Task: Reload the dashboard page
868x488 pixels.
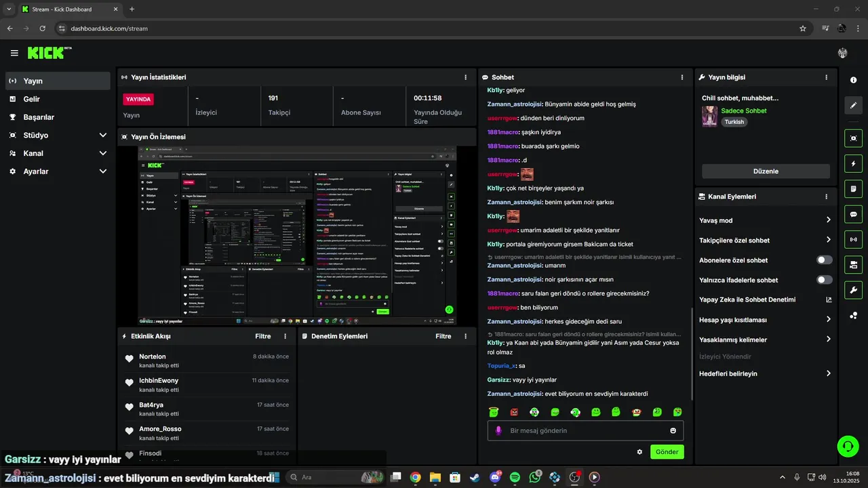Action: (x=43, y=28)
